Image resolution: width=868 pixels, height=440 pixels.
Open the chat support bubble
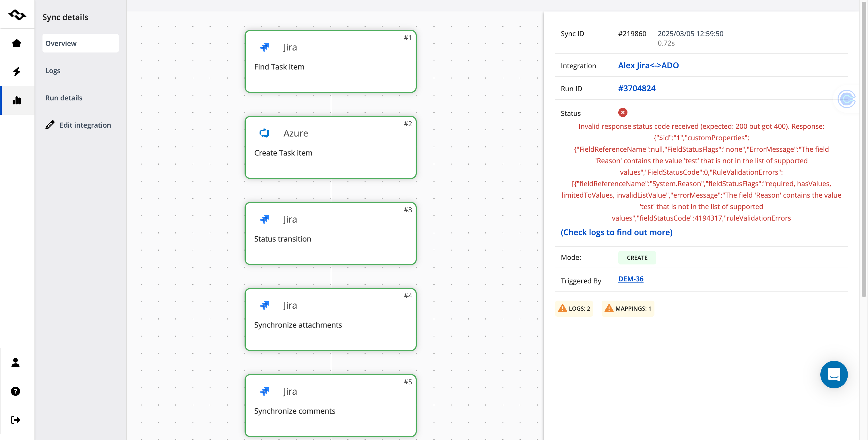tap(834, 375)
